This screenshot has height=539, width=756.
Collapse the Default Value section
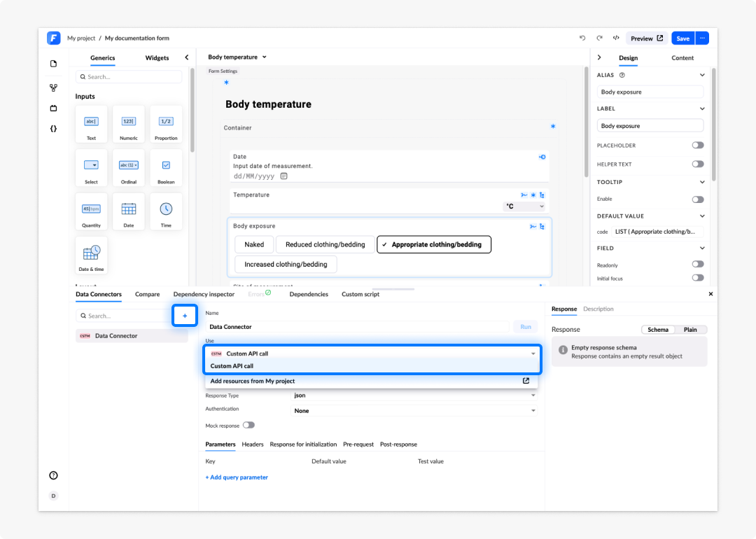(x=702, y=216)
